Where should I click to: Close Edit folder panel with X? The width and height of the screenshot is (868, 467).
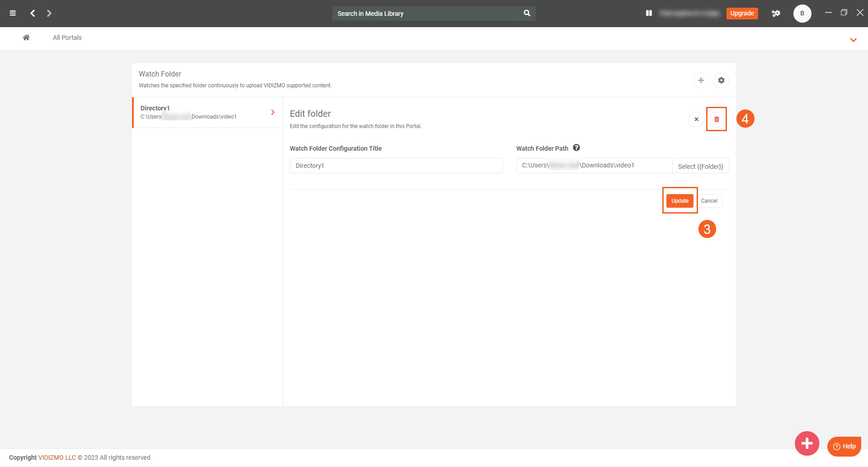(696, 119)
